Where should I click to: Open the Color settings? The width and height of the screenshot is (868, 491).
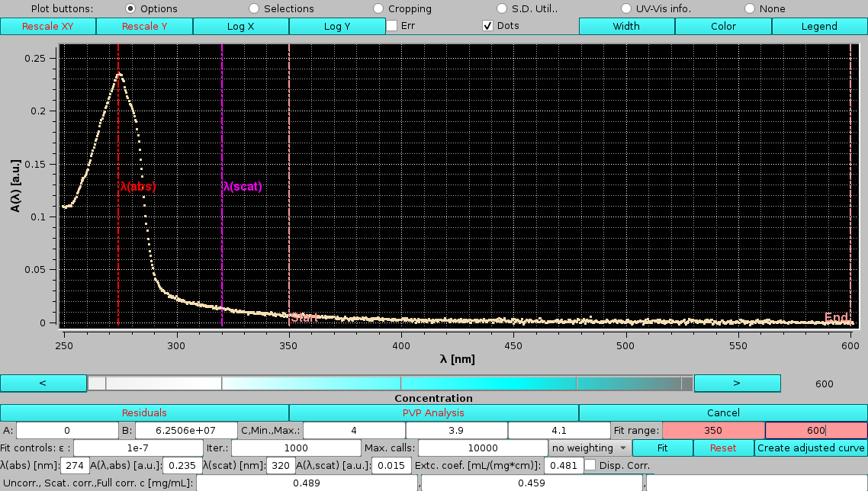pos(722,25)
